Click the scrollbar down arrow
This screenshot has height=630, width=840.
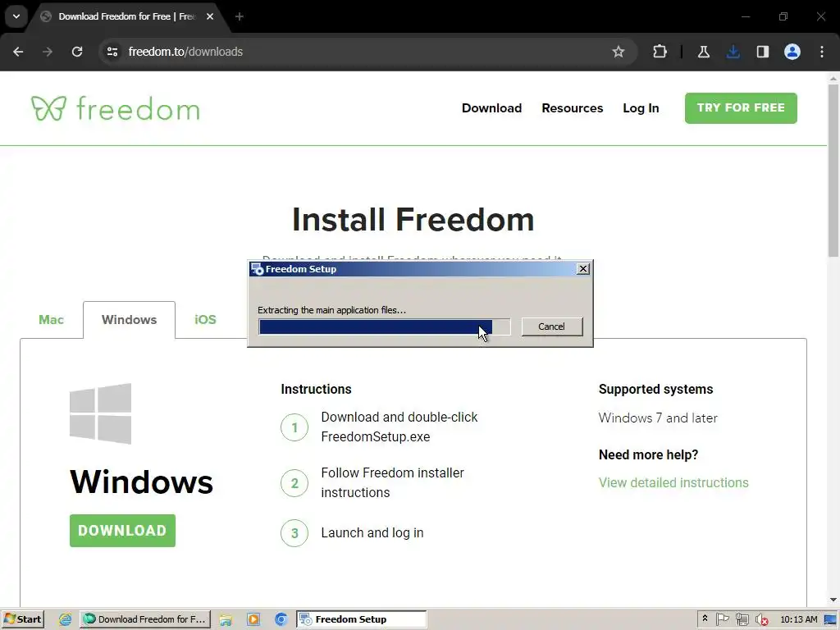pos(833,600)
